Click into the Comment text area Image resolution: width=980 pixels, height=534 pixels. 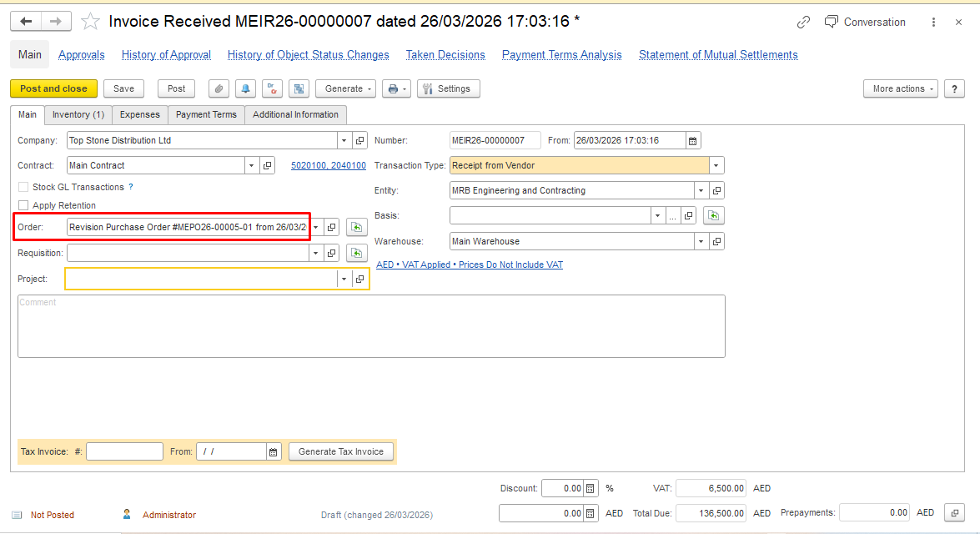click(371, 325)
